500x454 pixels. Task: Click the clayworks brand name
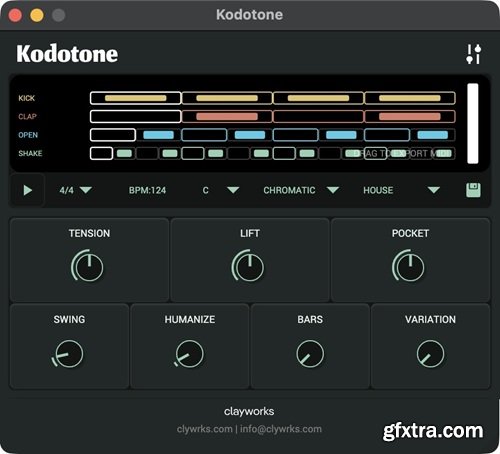(249, 411)
